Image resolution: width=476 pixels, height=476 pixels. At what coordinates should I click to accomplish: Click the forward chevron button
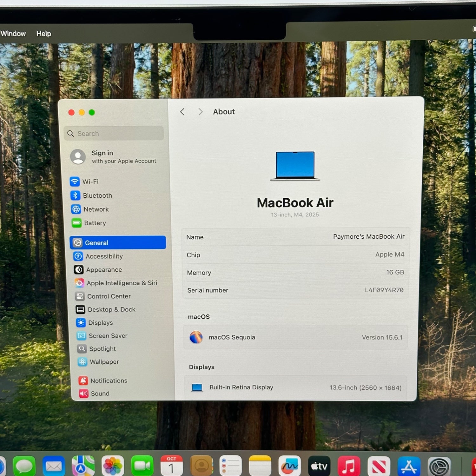pos(200,112)
